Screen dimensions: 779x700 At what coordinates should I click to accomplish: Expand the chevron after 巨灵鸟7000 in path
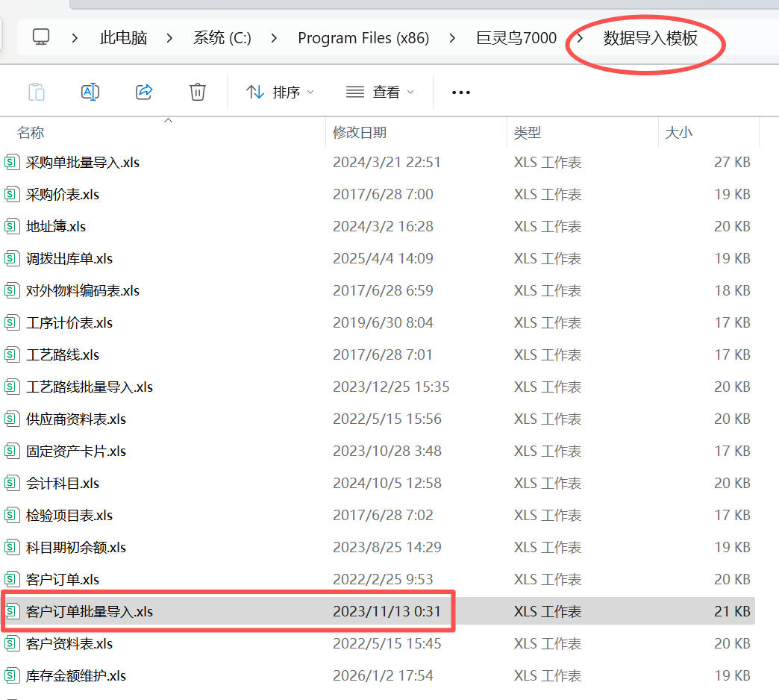580,38
